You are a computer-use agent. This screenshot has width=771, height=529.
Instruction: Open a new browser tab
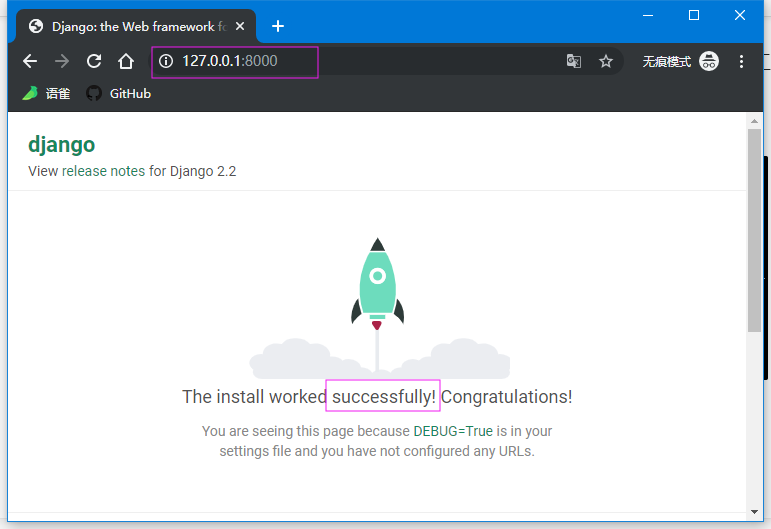pyautogui.click(x=278, y=26)
